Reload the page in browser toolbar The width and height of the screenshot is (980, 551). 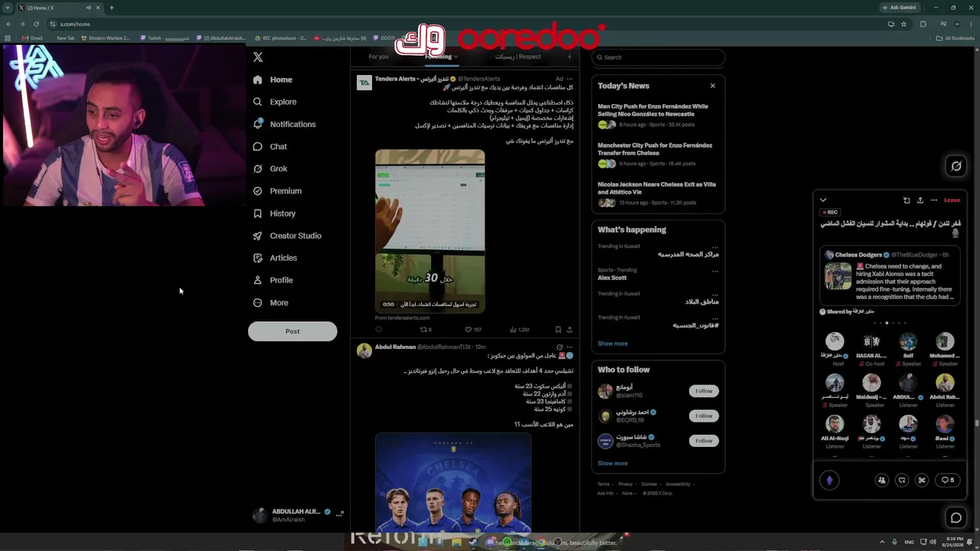click(x=36, y=24)
